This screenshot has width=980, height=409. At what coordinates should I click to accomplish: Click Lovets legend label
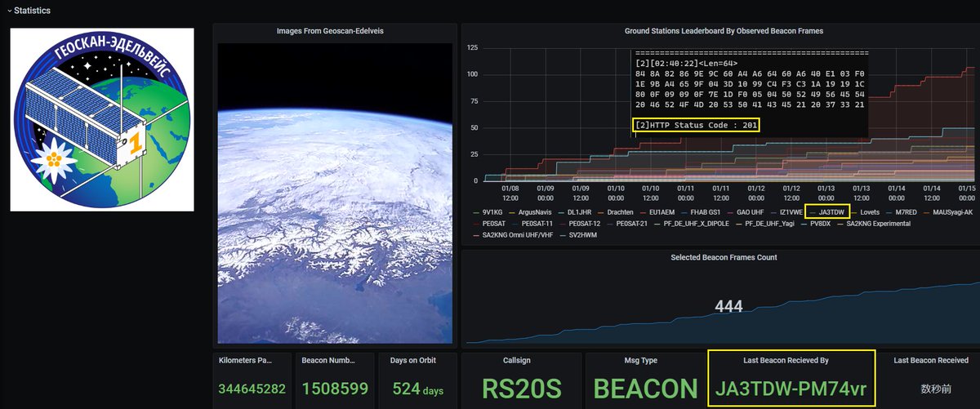tap(870, 212)
